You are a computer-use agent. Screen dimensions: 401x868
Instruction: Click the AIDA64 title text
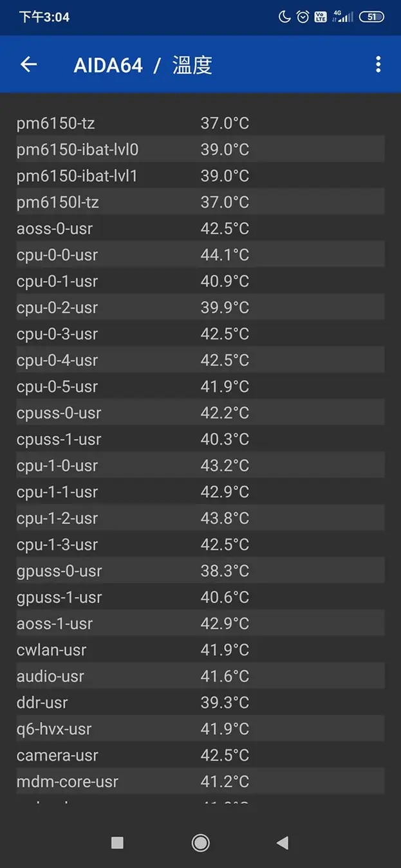click(x=108, y=65)
